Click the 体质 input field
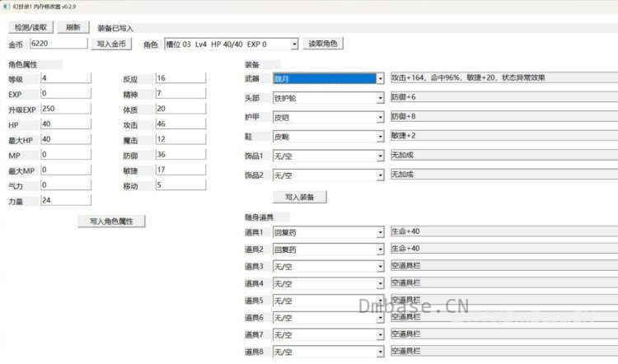 click(x=180, y=109)
